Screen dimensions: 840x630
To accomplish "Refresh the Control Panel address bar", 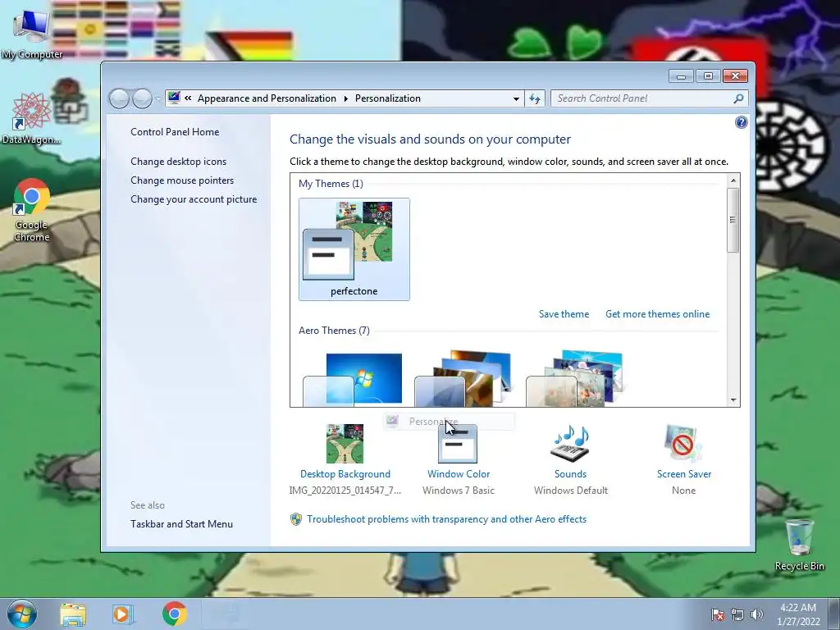I will (x=535, y=98).
